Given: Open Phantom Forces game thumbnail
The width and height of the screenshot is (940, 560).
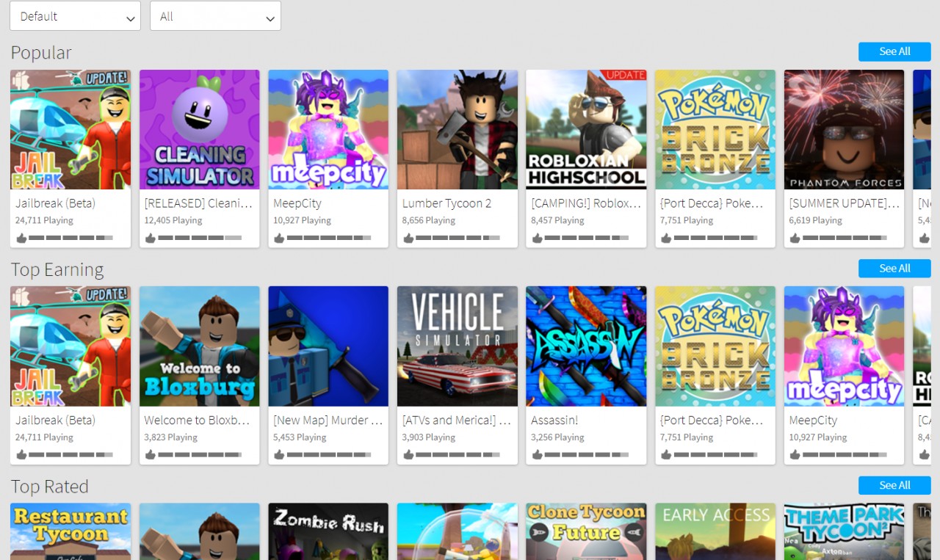Looking at the screenshot, I should (844, 130).
